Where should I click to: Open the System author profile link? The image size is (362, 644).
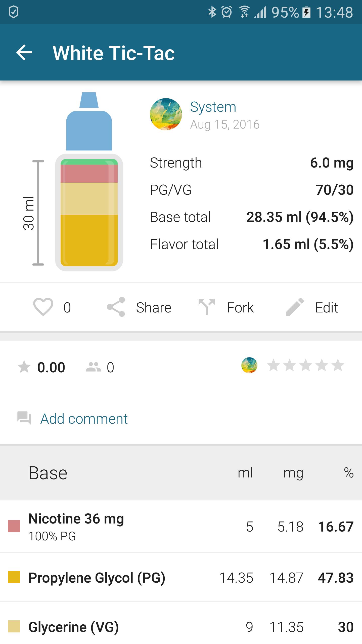pos(213,107)
